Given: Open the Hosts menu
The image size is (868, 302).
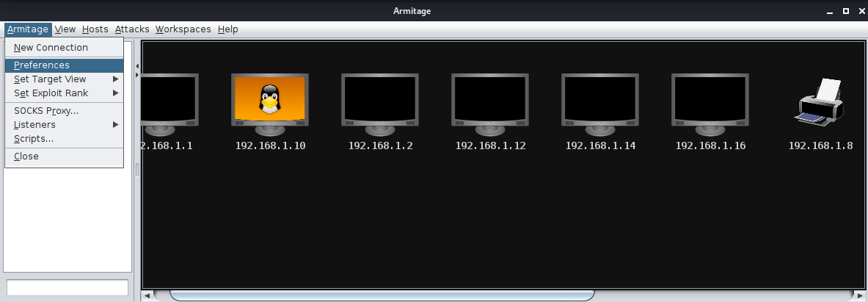Looking at the screenshot, I should (95, 29).
